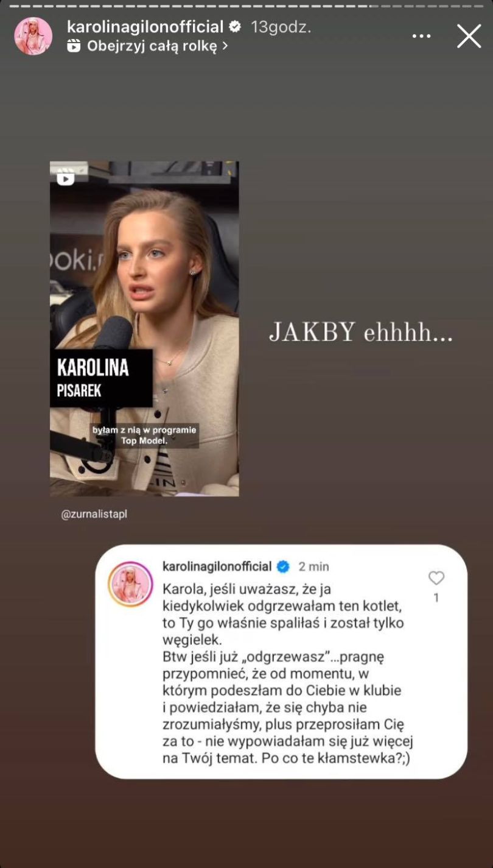The height and width of the screenshot is (868, 493).
Task: Tap the comment text starting with Karola
Action: [288, 674]
